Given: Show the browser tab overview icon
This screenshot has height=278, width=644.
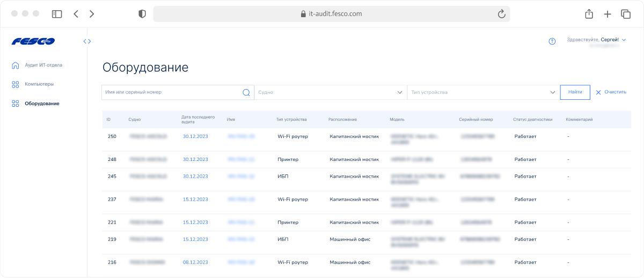Looking at the screenshot, I should [625, 14].
